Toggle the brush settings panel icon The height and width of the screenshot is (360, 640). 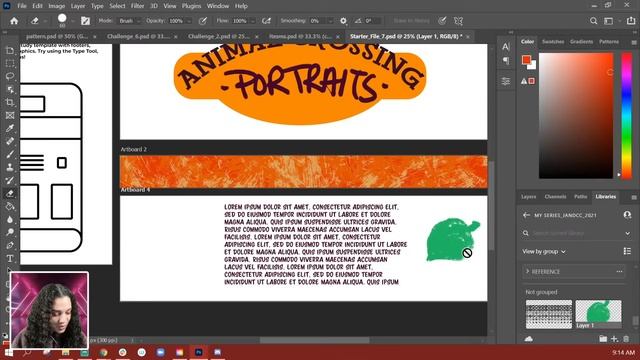pos(85,21)
